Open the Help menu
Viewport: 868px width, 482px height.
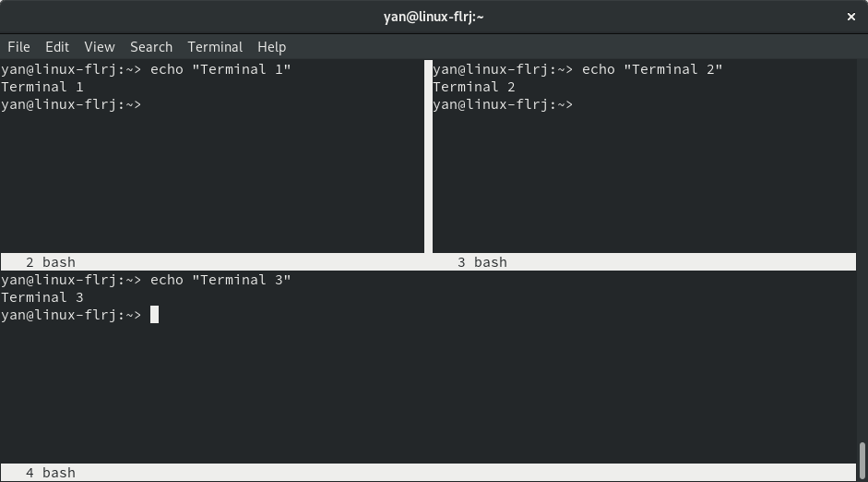click(x=272, y=47)
